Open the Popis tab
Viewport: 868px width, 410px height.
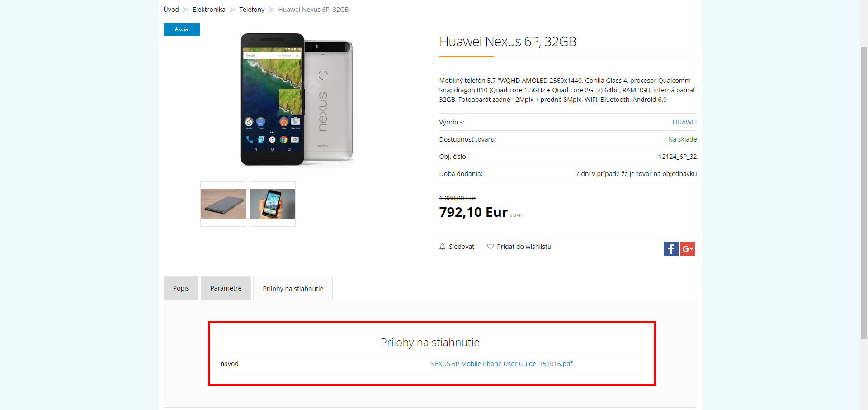[181, 288]
